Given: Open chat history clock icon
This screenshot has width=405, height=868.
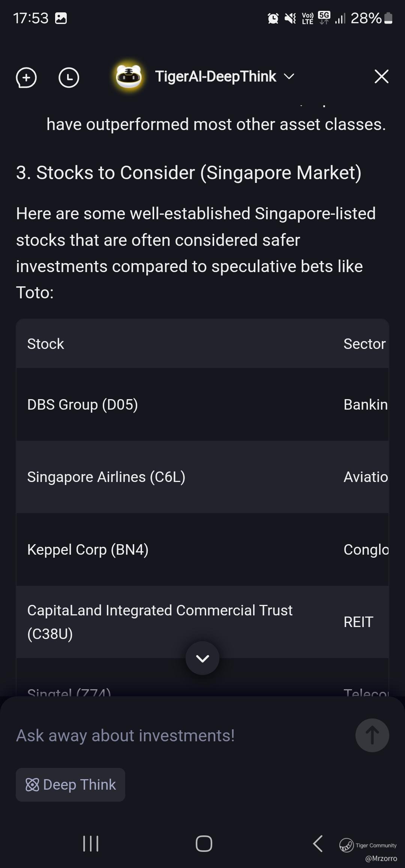Looking at the screenshot, I should pos(69,78).
